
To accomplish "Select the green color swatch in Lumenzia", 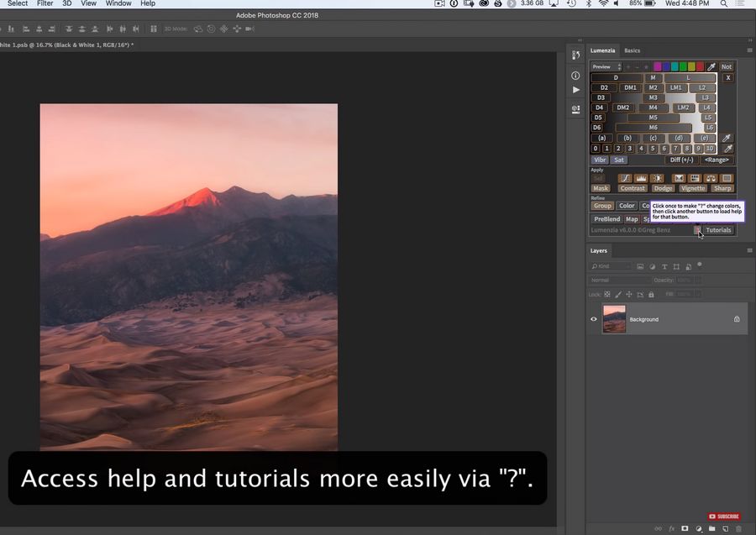I will [x=683, y=66].
